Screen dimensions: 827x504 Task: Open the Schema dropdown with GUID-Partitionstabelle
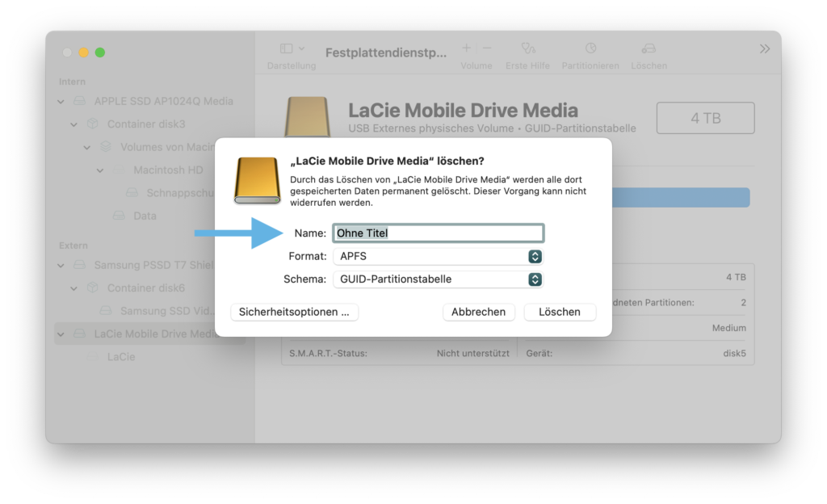tap(438, 279)
